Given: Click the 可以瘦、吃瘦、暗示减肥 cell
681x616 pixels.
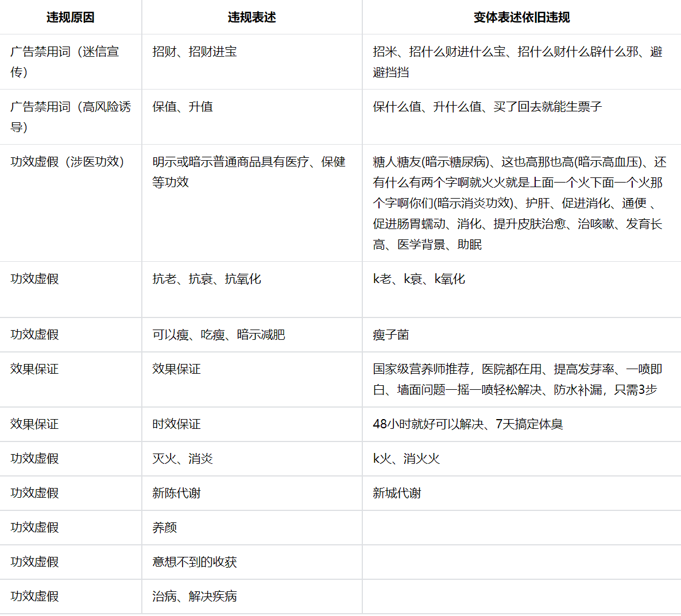Looking at the screenshot, I should [x=252, y=335].
